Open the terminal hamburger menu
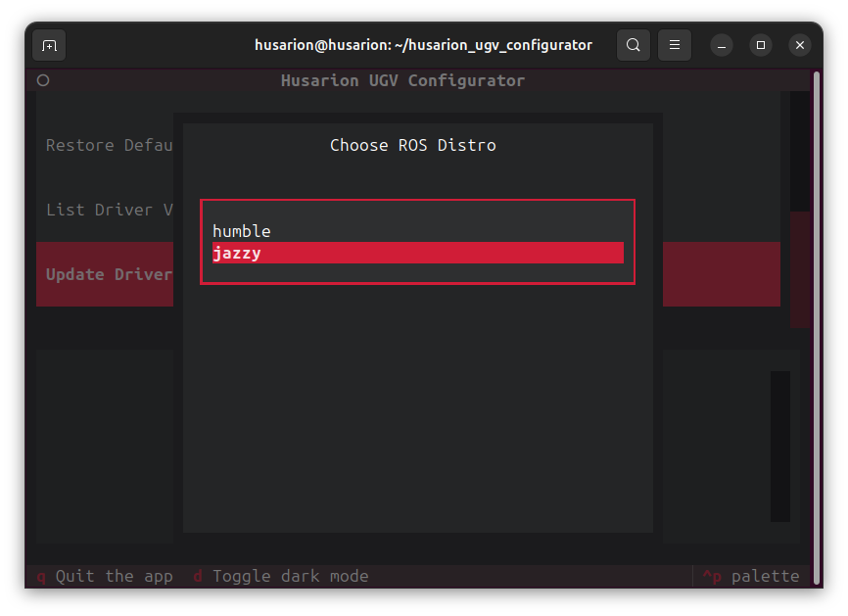 pos(675,45)
